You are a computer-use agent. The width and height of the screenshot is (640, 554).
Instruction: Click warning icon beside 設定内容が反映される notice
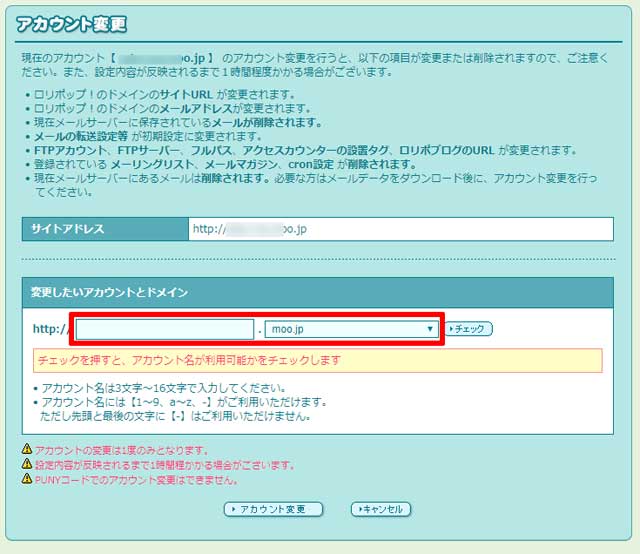coord(26,464)
